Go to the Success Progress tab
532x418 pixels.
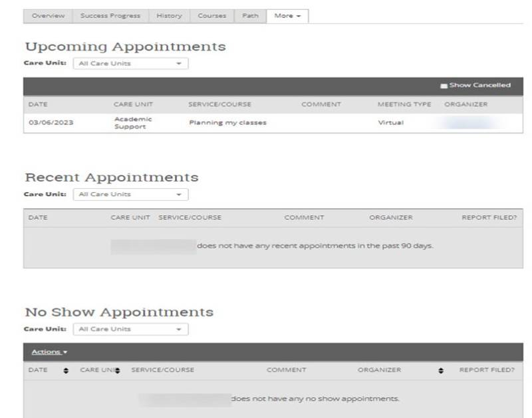click(x=110, y=16)
